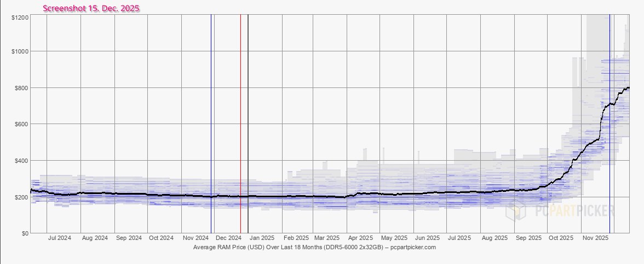Click the Feb 2025 x-axis label
The width and height of the screenshot is (644, 264).
pos(296,238)
